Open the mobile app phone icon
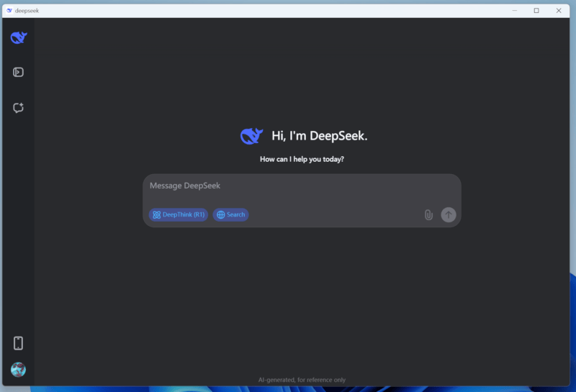Screen dimensions: 576x392 [19, 343]
